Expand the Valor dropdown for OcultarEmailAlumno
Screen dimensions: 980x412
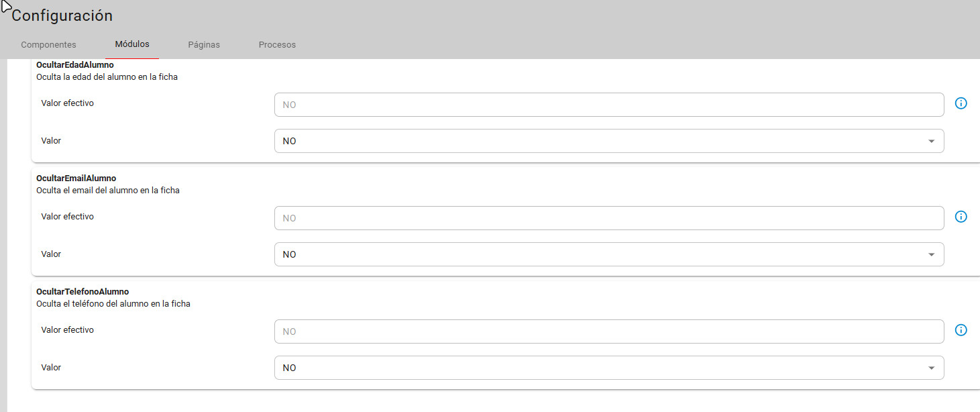(x=609, y=254)
